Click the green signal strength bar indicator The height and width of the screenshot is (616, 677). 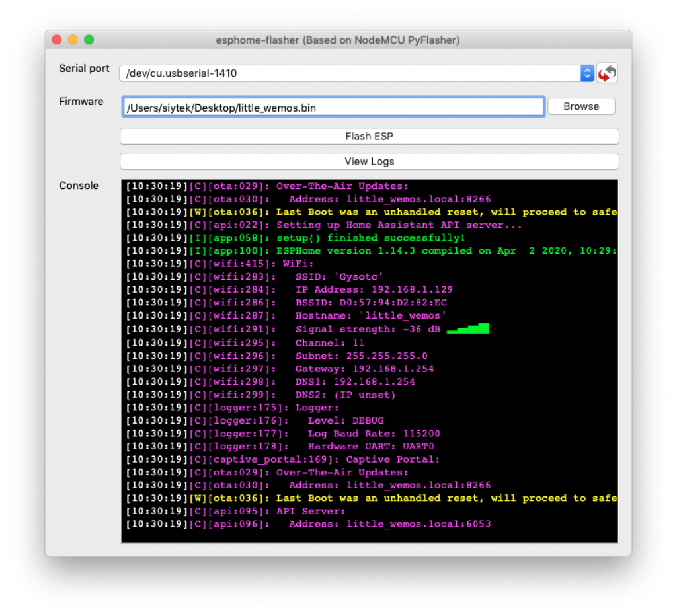click(468, 328)
